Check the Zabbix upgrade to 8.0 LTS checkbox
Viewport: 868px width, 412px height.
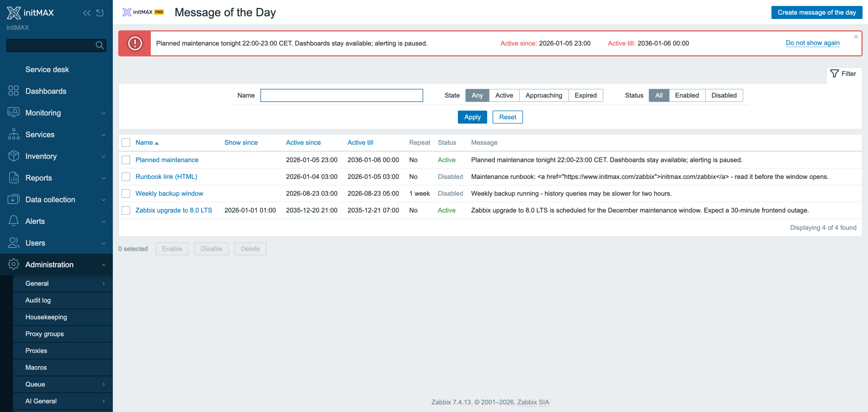(126, 210)
